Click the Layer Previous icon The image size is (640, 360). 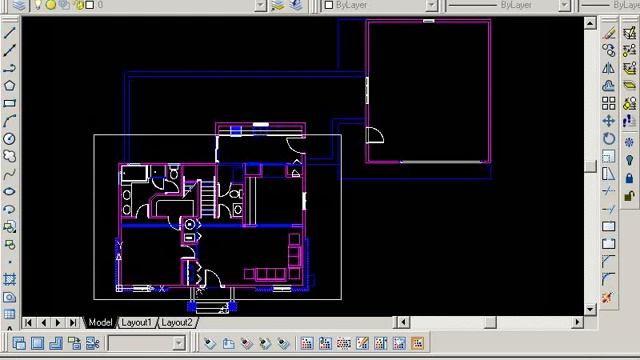tap(296, 5)
